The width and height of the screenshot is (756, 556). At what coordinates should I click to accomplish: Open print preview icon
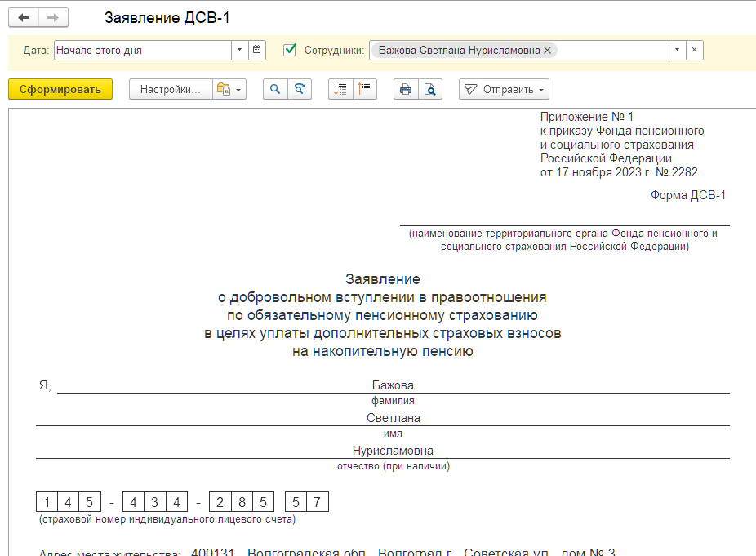point(430,89)
